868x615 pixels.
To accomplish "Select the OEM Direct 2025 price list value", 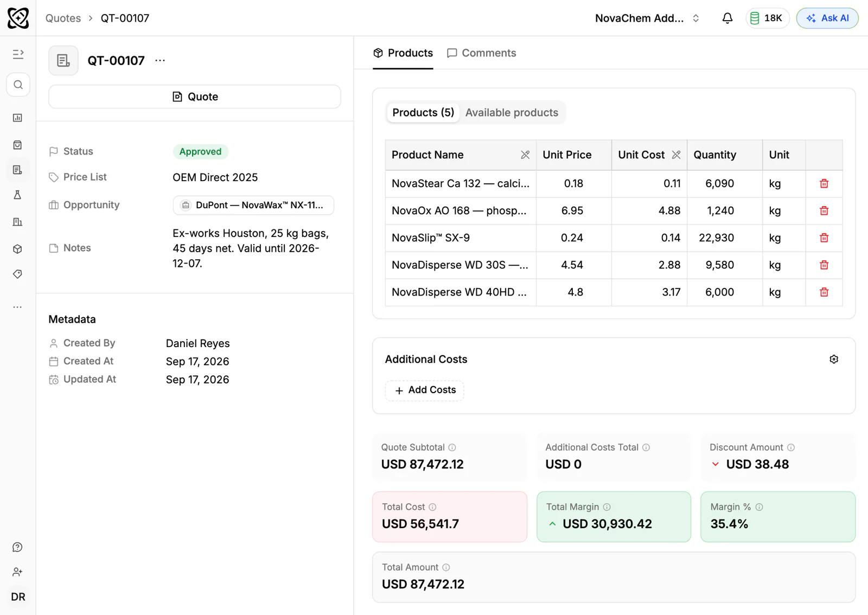I will pyautogui.click(x=215, y=177).
